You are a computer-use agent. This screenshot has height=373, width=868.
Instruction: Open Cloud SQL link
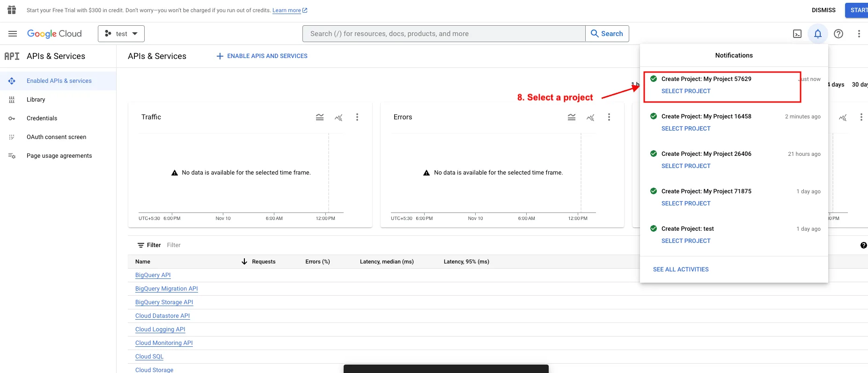(149, 357)
